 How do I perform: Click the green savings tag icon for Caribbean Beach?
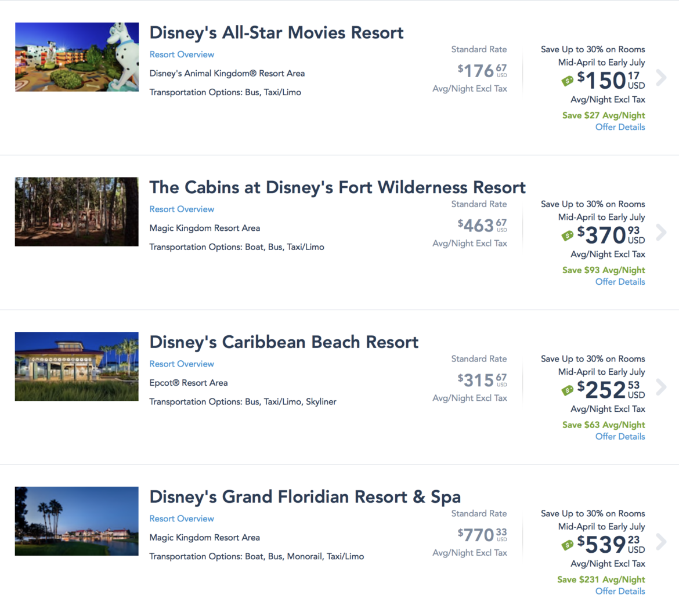pos(567,390)
